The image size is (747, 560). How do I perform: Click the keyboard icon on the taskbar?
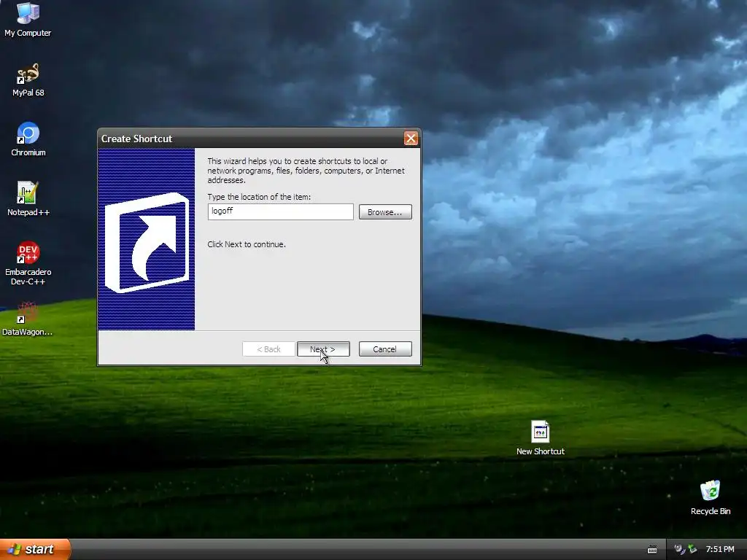pyautogui.click(x=652, y=550)
